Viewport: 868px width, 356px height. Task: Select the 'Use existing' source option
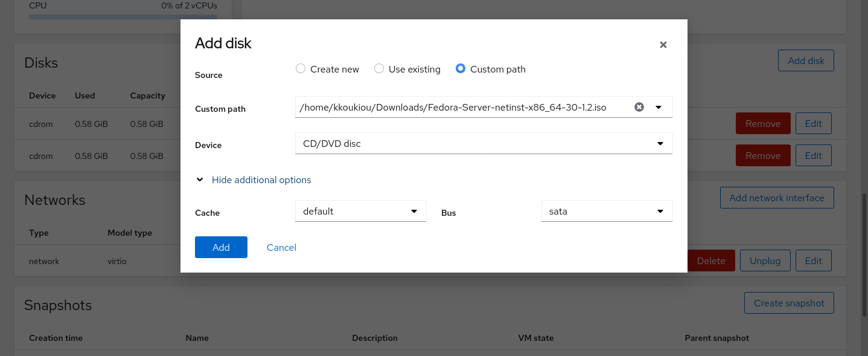379,69
